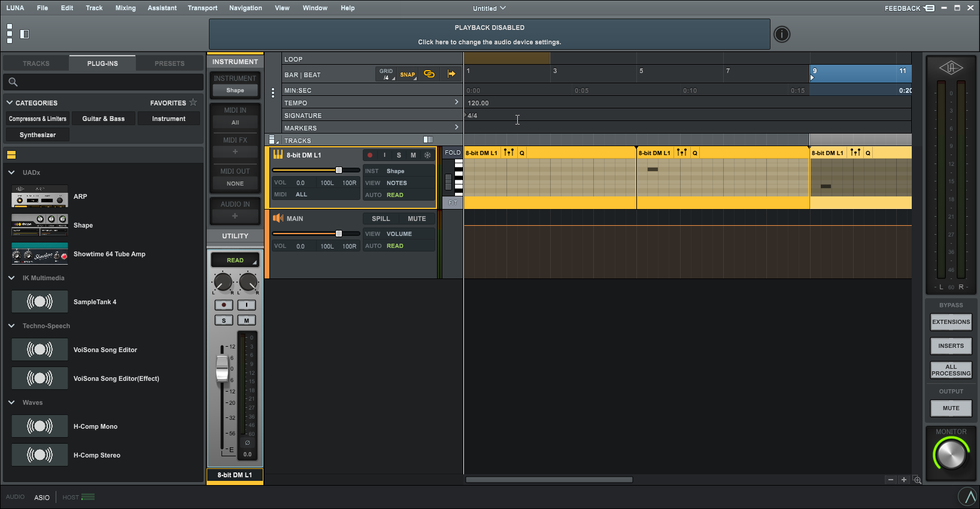Image resolution: width=980 pixels, height=509 pixels.
Task: Click the plug-in list view icon
Action: [x=11, y=155]
